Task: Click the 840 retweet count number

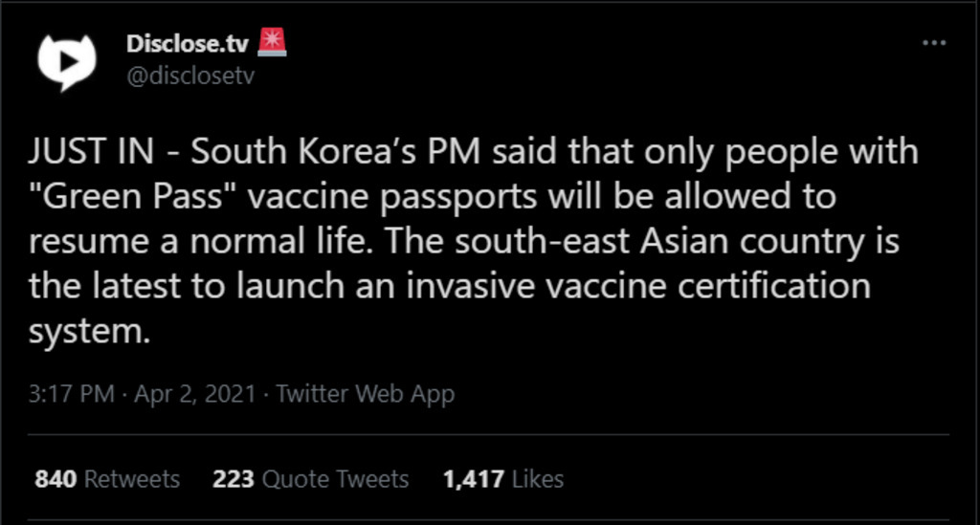Action: coord(56,479)
